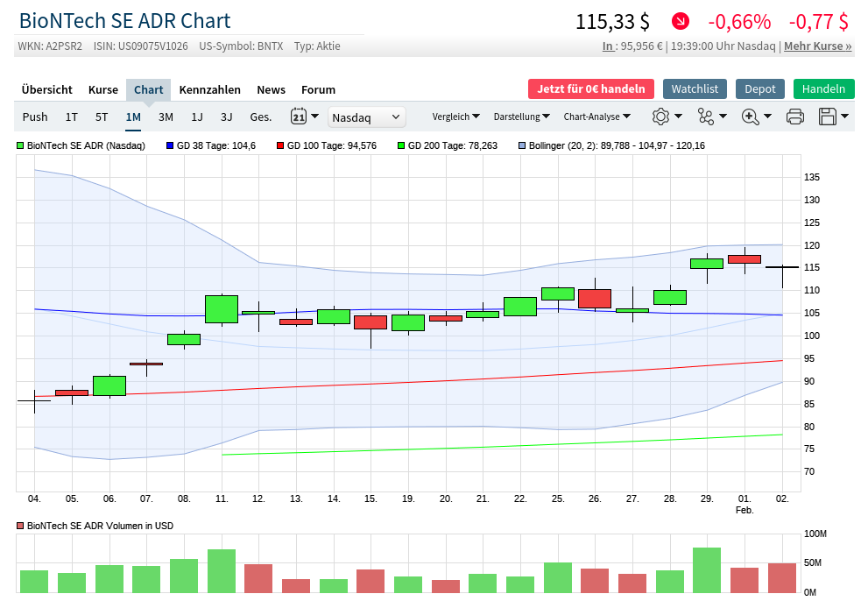Select the Ges. timeframe
Viewport: 868px width, 601px height.
[x=261, y=117]
